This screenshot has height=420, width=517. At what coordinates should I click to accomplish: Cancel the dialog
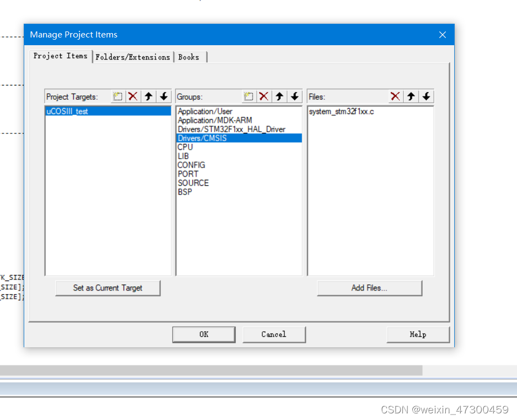click(274, 334)
